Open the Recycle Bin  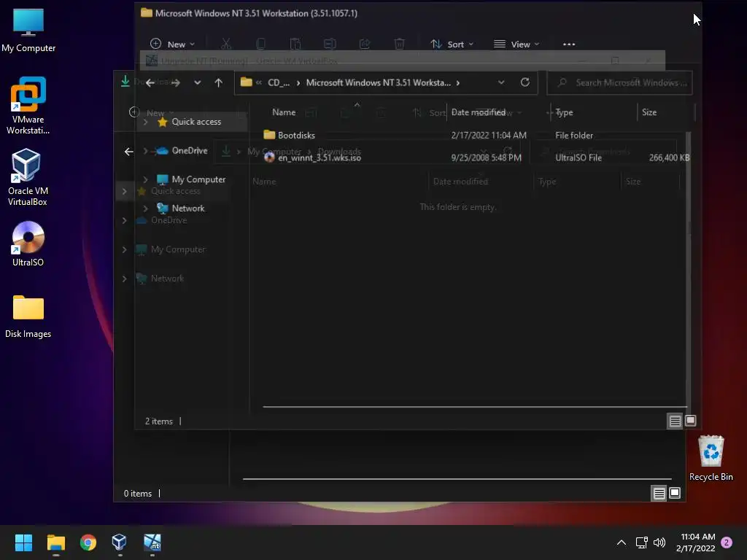pyautogui.click(x=711, y=458)
